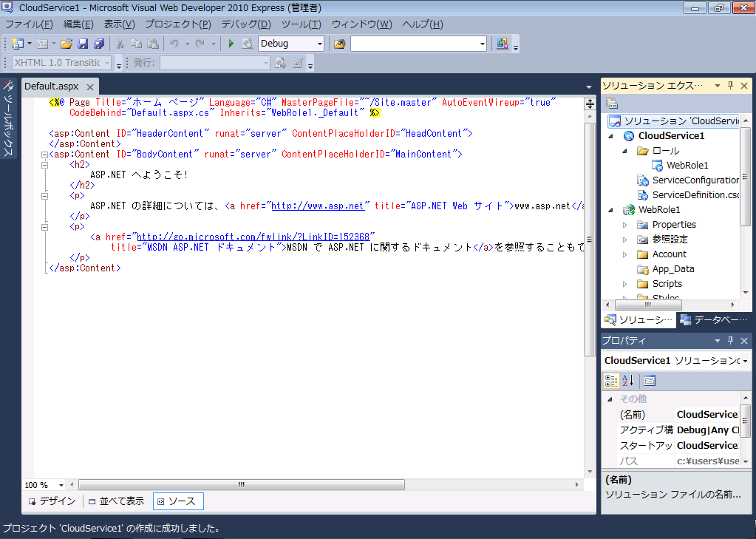Save the current file with floppy icon
The image size is (756, 539).
point(83,44)
